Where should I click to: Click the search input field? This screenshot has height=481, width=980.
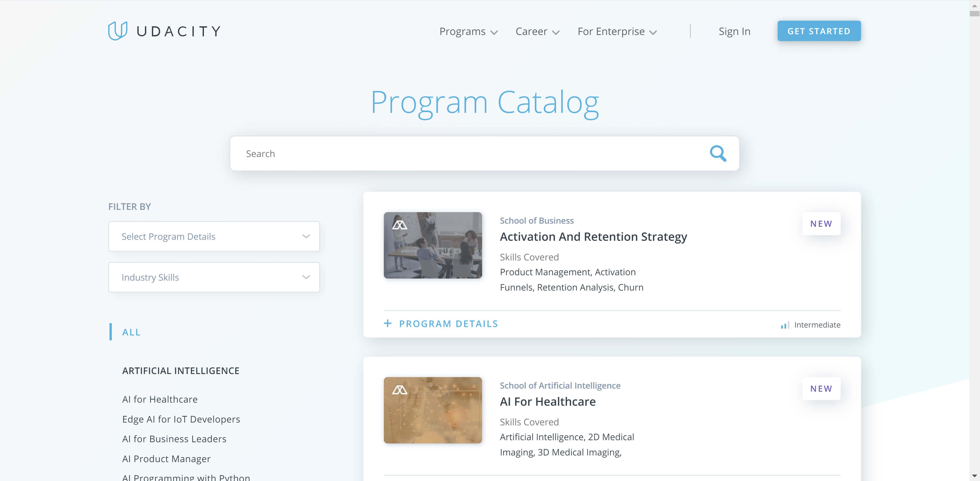click(484, 153)
